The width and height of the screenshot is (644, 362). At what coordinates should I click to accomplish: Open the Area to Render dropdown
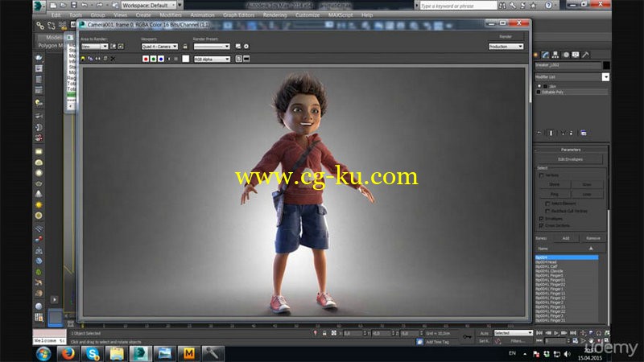point(94,47)
